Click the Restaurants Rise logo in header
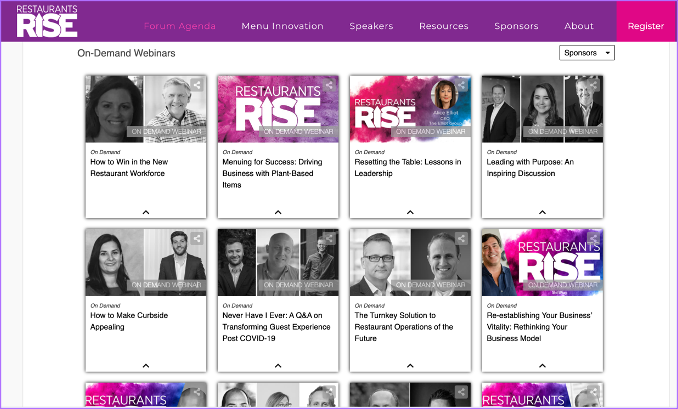This screenshot has width=678, height=409. click(47, 21)
